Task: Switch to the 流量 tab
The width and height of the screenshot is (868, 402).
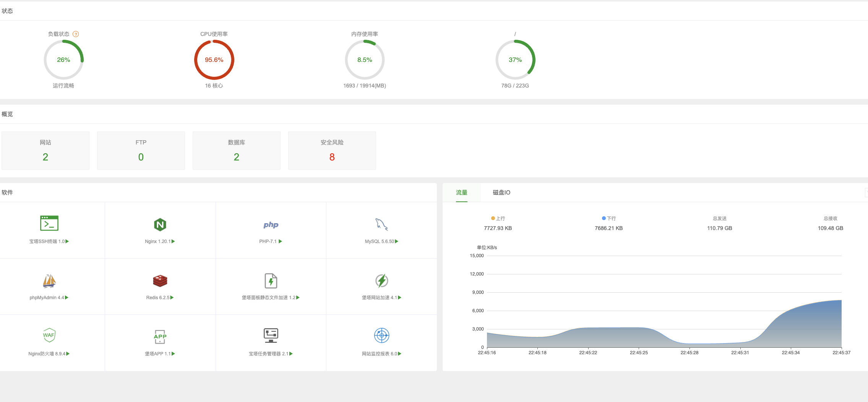Action: click(x=461, y=193)
